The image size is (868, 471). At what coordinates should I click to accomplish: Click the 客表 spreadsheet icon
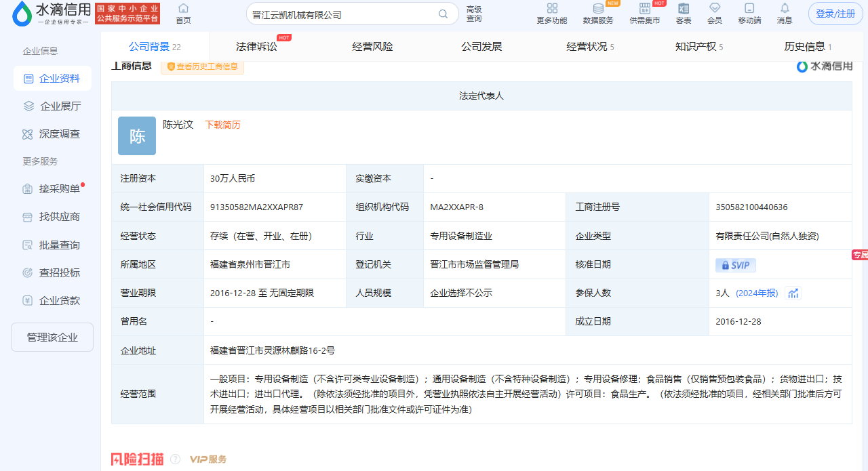click(684, 9)
